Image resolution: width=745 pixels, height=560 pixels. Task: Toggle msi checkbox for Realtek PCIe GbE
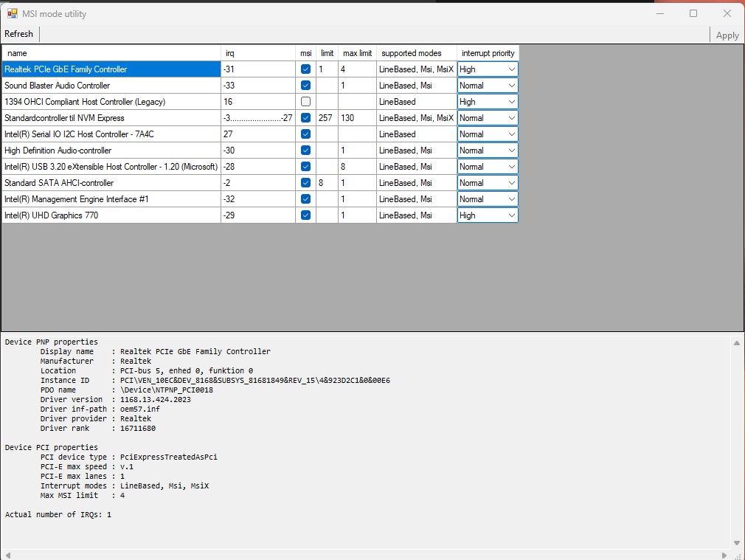(305, 69)
